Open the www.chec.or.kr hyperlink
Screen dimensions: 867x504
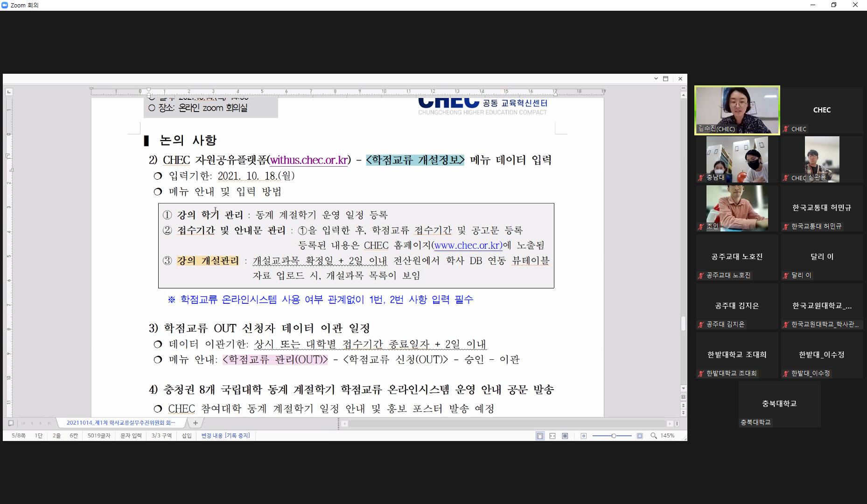[x=468, y=245]
